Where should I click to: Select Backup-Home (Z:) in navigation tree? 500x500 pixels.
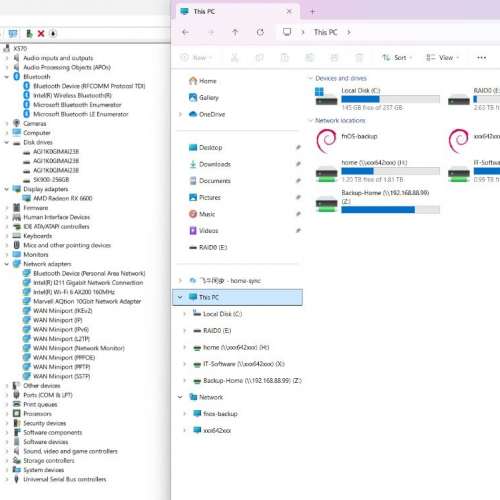[247, 380]
